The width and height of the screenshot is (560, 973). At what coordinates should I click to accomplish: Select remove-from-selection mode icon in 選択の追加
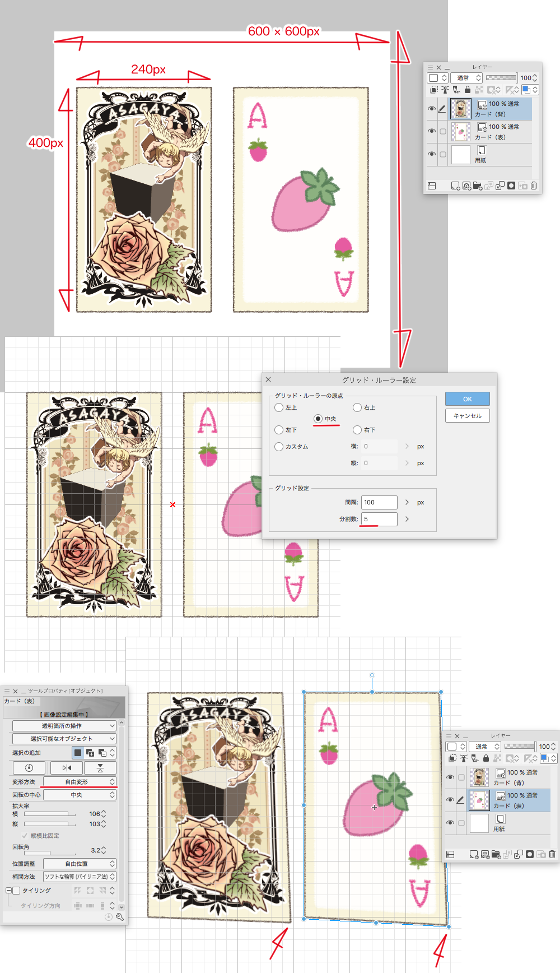click(102, 753)
